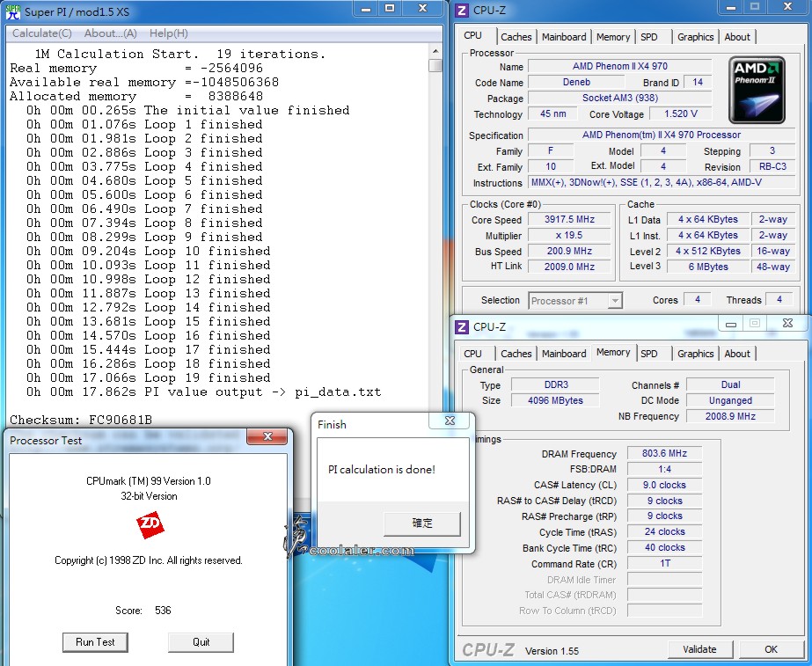Screen dimensions: 812x666
Task: Click the Package value Socket AM3 (938)
Action: pyautogui.click(x=620, y=98)
